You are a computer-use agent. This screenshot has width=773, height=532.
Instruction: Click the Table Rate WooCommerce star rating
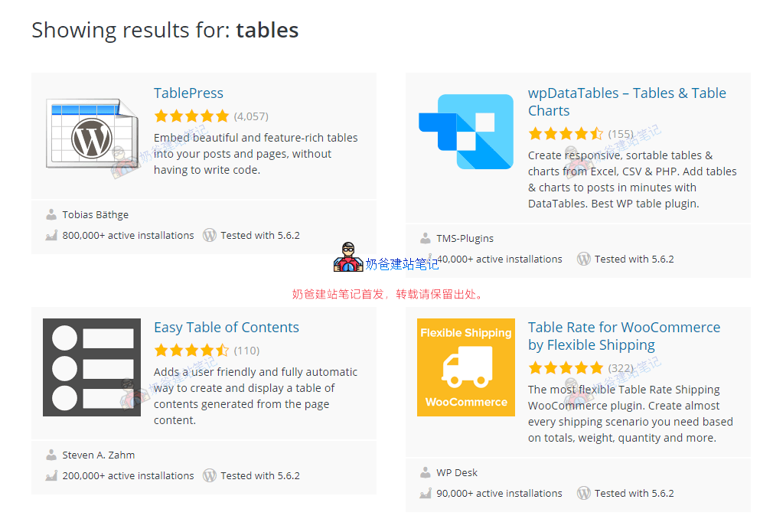(566, 368)
